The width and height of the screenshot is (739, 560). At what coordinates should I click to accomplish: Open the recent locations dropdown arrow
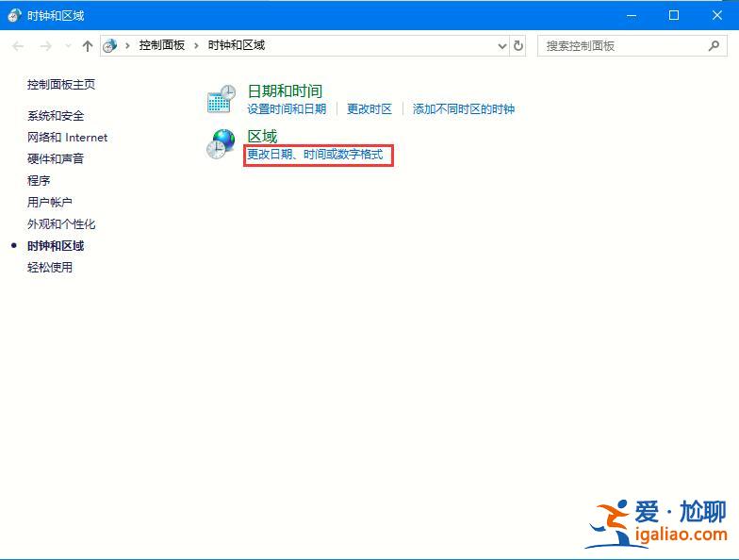[x=68, y=45]
